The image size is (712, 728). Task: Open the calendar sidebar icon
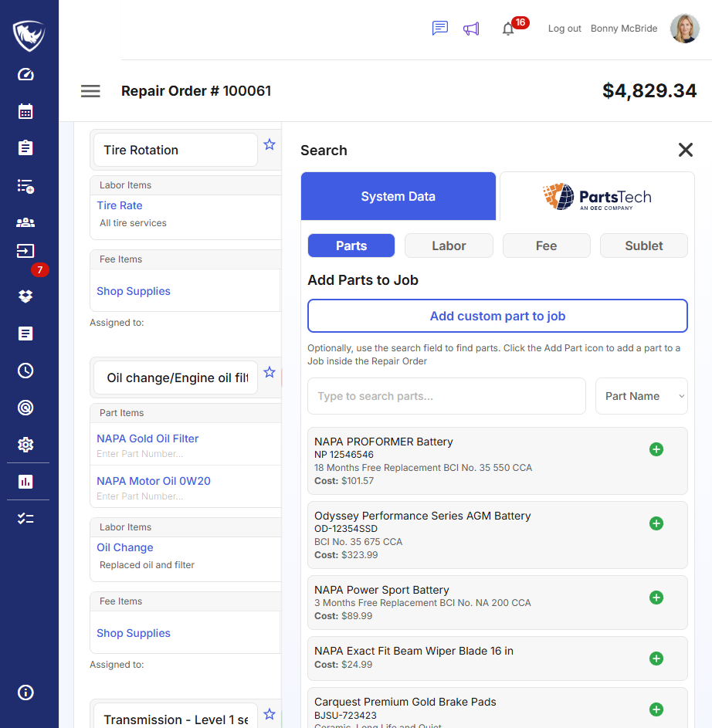pos(25,111)
